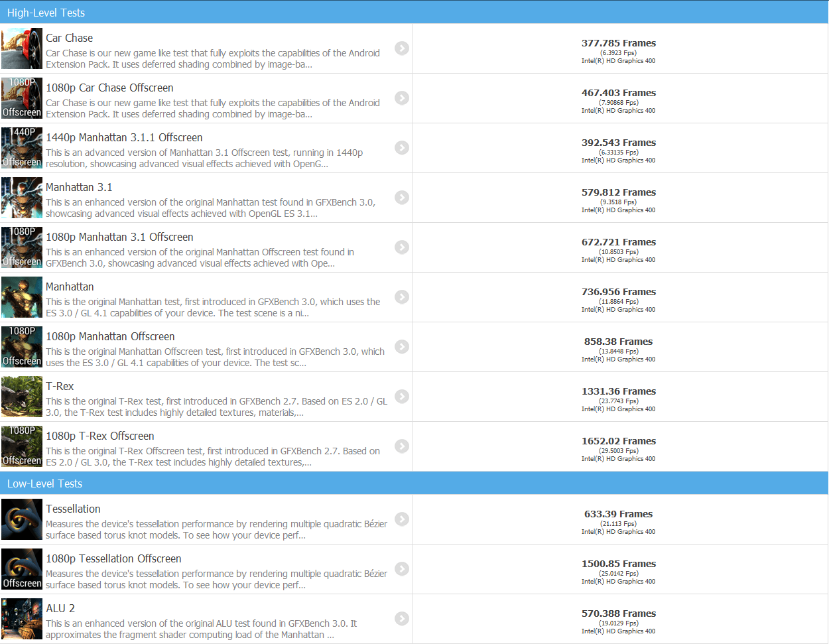Screen dimensions: 829x644
Task: Click arrow icon in the Manhattan row
Action: click(402, 297)
